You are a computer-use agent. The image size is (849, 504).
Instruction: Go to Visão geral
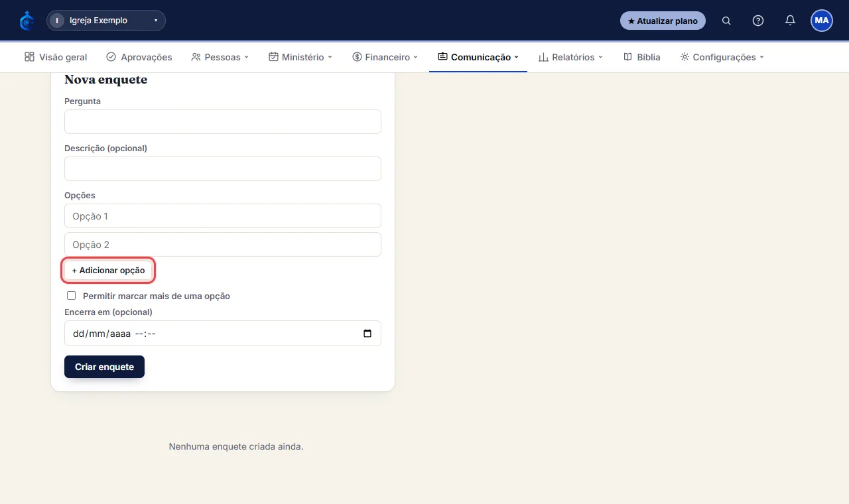tap(56, 57)
